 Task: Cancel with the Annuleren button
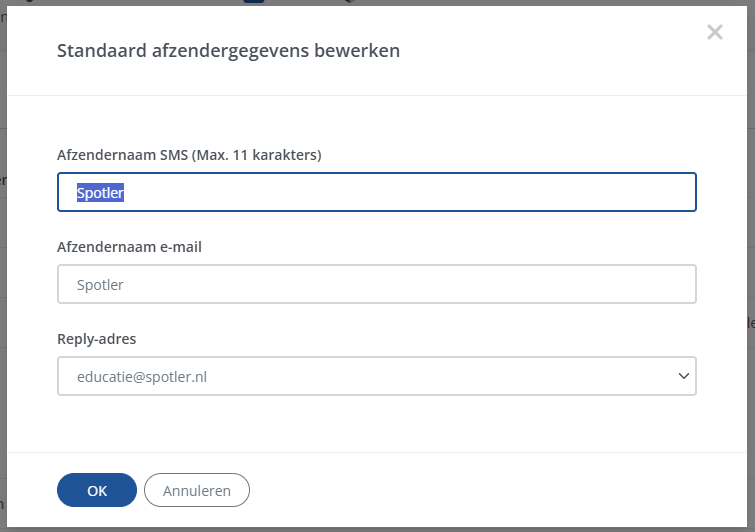point(197,490)
